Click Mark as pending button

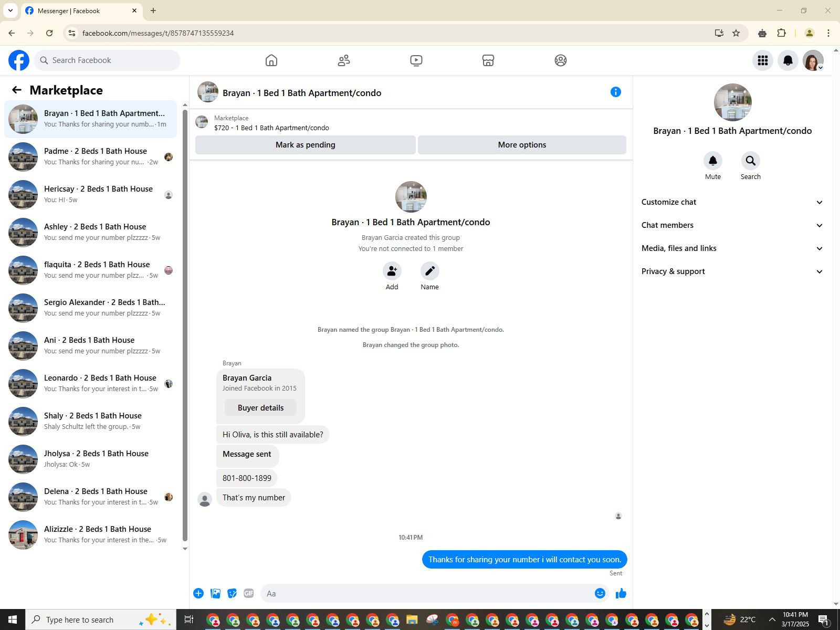click(306, 145)
